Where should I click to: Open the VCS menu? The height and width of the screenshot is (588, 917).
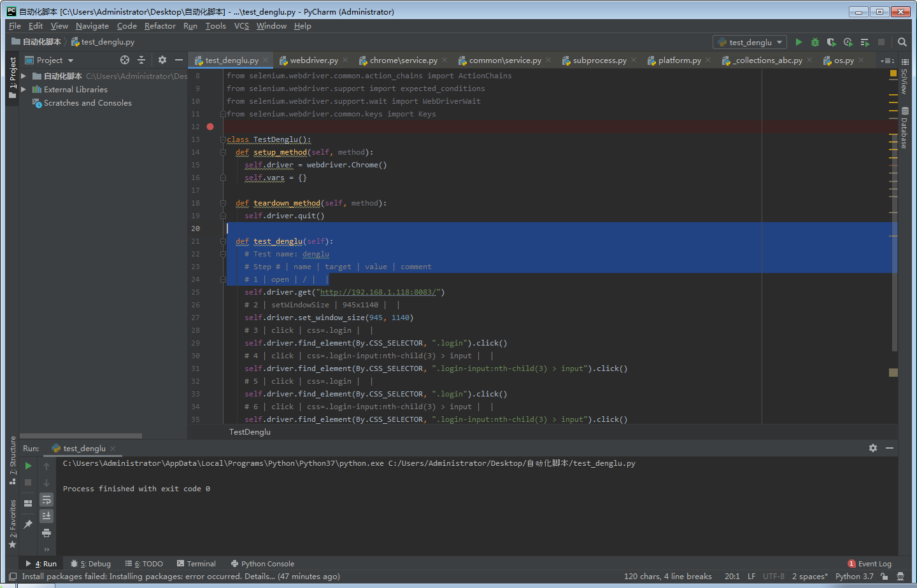coord(241,26)
